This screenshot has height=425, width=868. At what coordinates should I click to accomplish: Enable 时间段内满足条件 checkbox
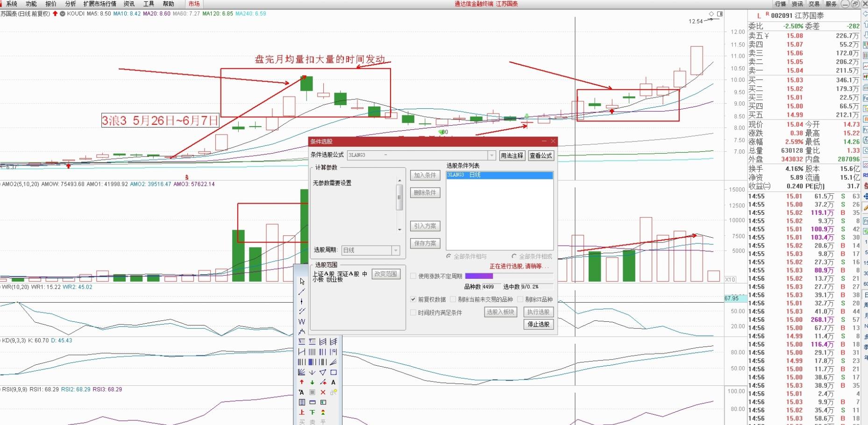click(x=413, y=312)
